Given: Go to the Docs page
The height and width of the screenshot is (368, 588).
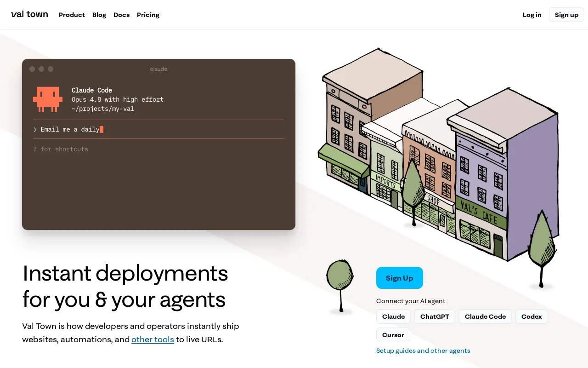Looking at the screenshot, I should 121,15.
